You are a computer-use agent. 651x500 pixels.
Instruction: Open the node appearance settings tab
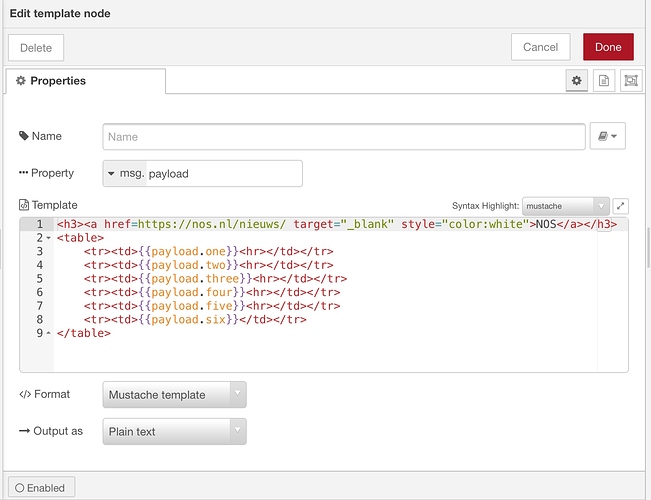point(630,80)
